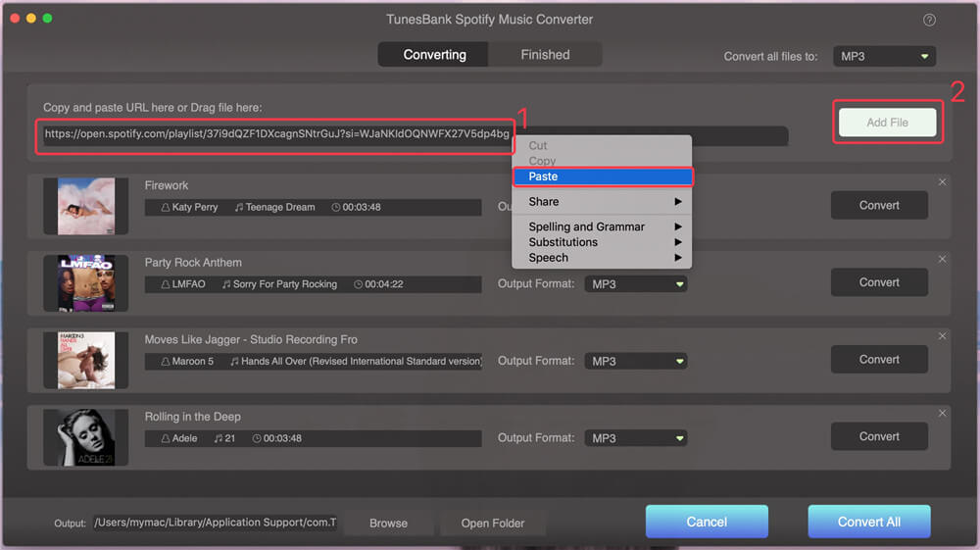Switch to the Finished tab

545,54
